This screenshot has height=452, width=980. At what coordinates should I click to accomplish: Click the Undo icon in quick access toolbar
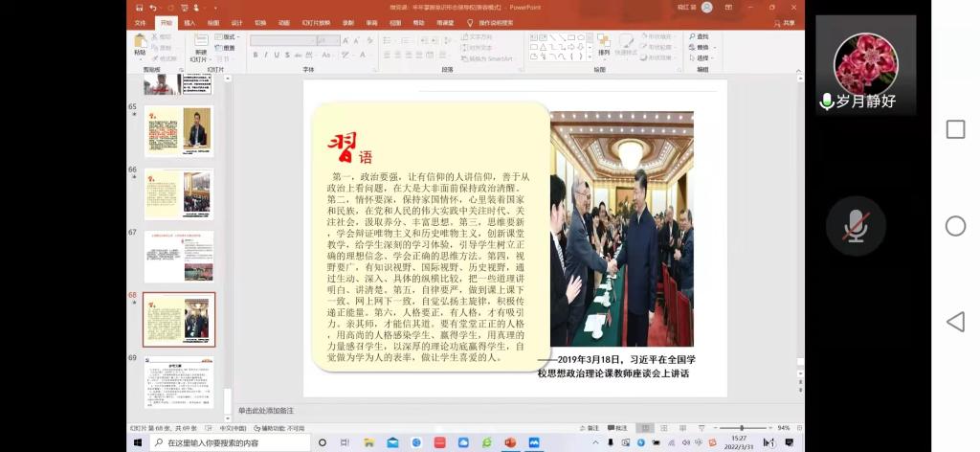(152, 8)
